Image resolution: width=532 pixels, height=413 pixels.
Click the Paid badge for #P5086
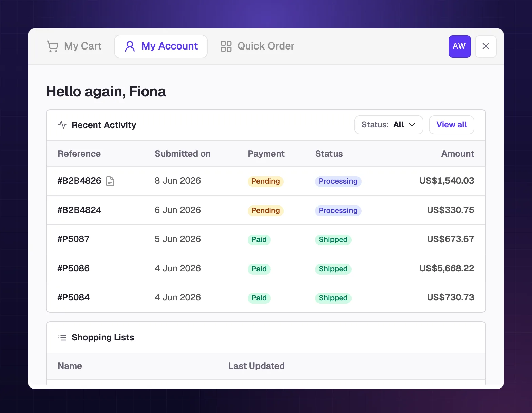coord(259,269)
